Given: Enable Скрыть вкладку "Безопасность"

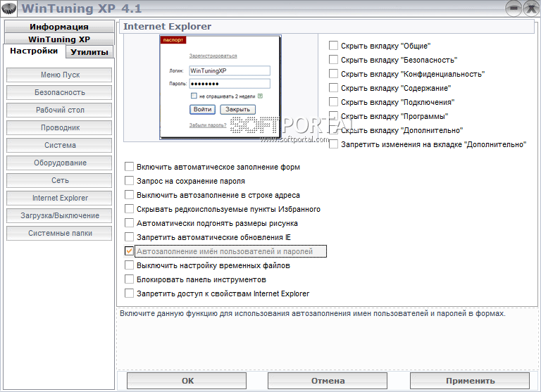Looking at the screenshot, I should pyautogui.click(x=333, y=60).
